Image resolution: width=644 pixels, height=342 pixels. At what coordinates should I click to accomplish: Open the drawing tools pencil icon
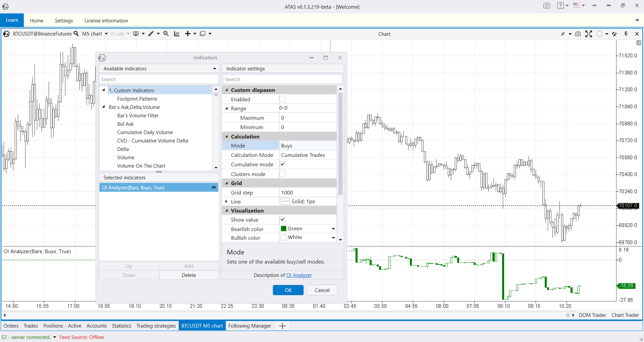click(x=152, y=34)
